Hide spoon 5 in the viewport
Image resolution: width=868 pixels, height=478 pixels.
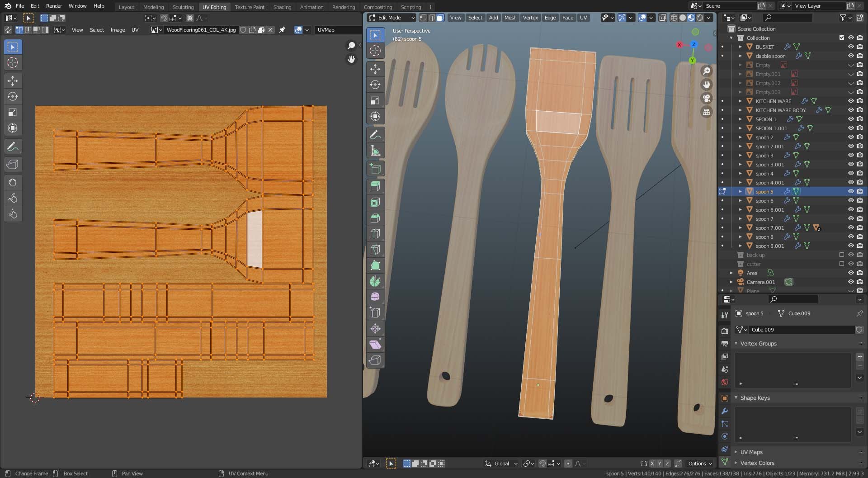point(851,191)
